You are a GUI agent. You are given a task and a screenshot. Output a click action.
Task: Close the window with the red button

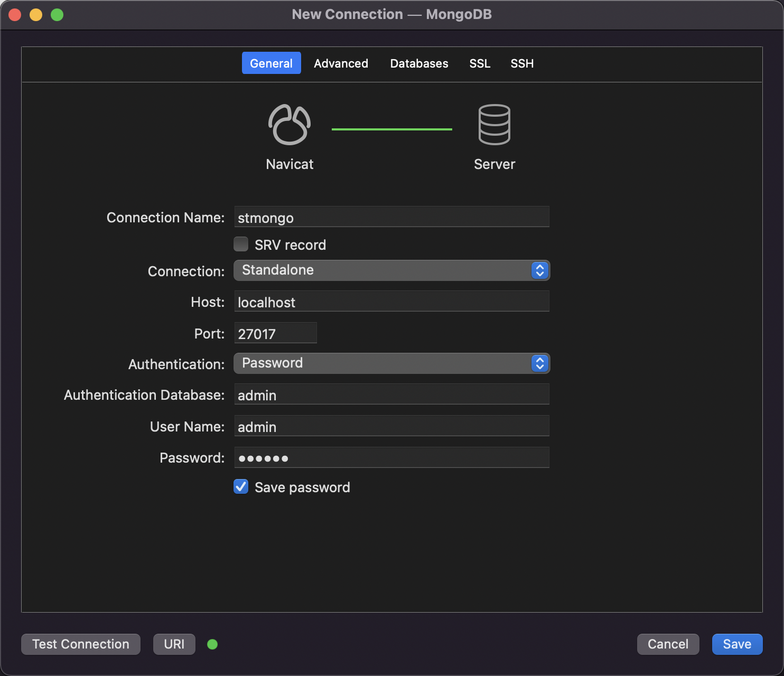pos(15,15)
